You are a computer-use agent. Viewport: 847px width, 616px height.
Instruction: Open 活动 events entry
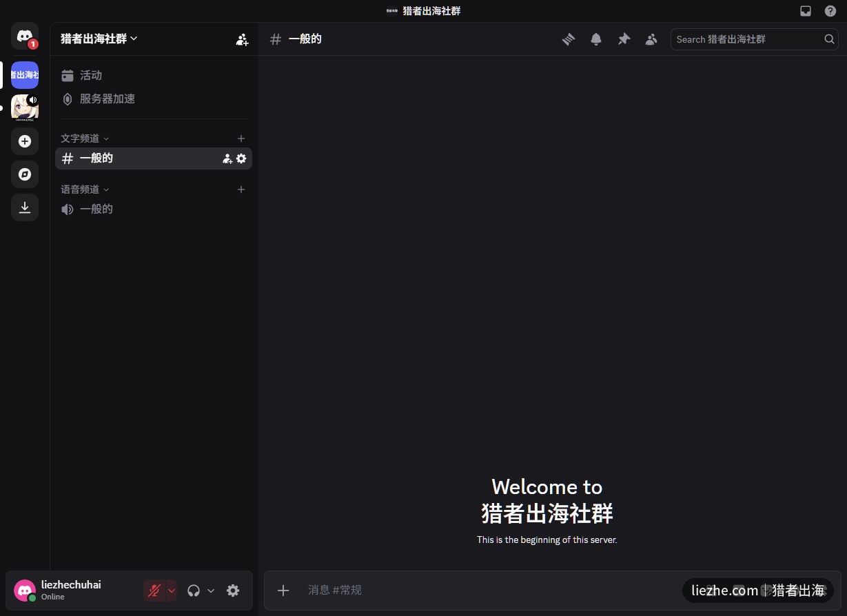coord(154,75)
